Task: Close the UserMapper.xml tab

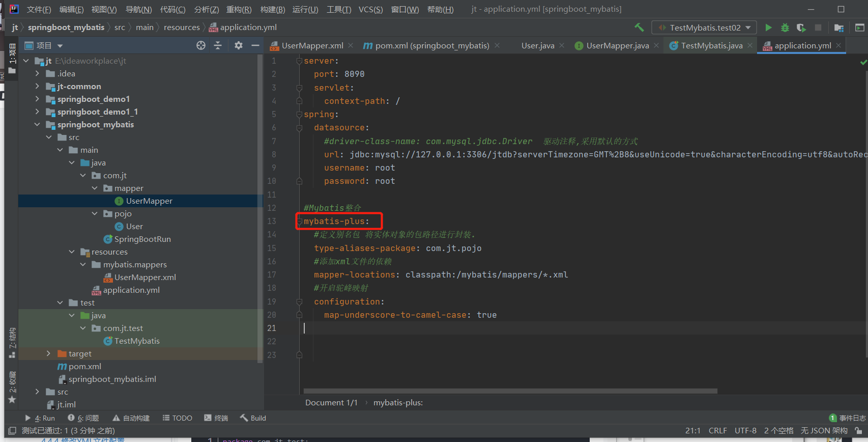Action: click(351, 45)
